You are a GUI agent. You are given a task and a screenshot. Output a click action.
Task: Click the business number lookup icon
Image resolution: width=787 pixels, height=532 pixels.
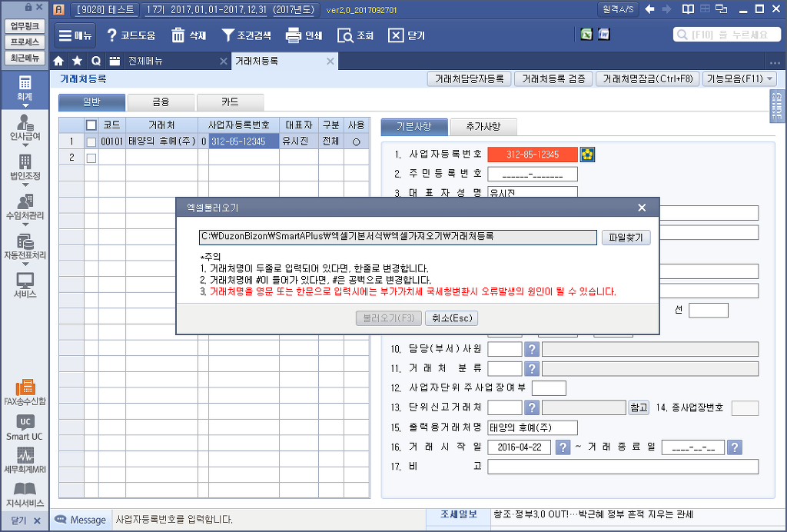[x=587, y=155]
